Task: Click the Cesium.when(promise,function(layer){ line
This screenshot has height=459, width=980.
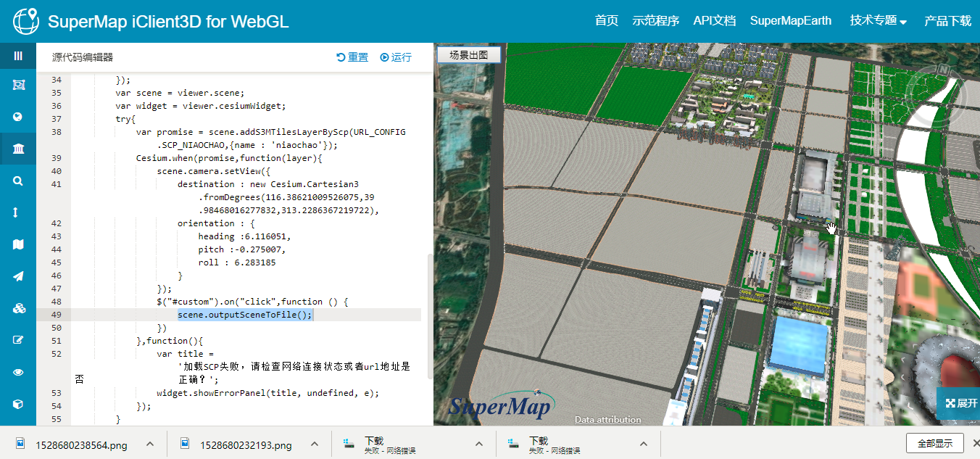Action: pyautogui.click(x=228, y=158)
